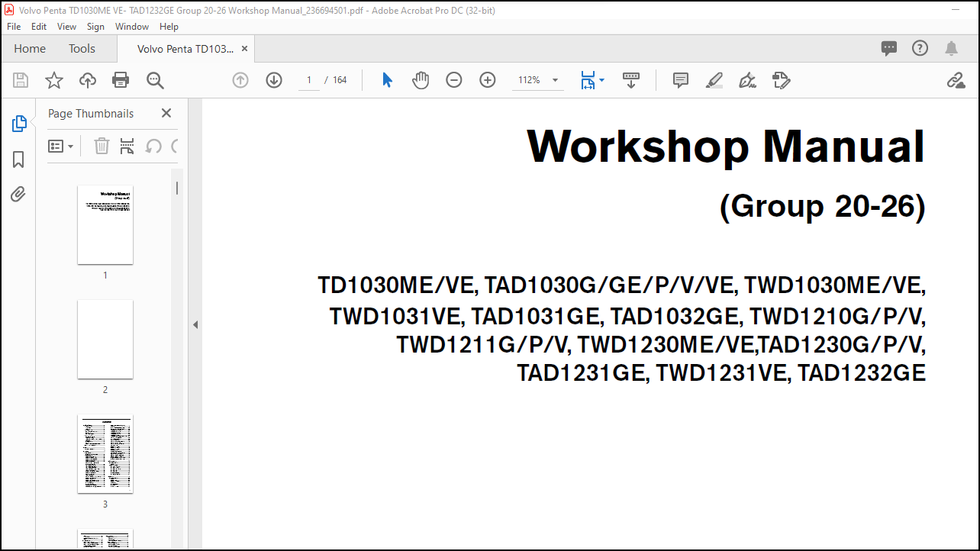980x551 pixels.
Task: Open the Find text magnifier tool
Action: [x=155, y=80]
